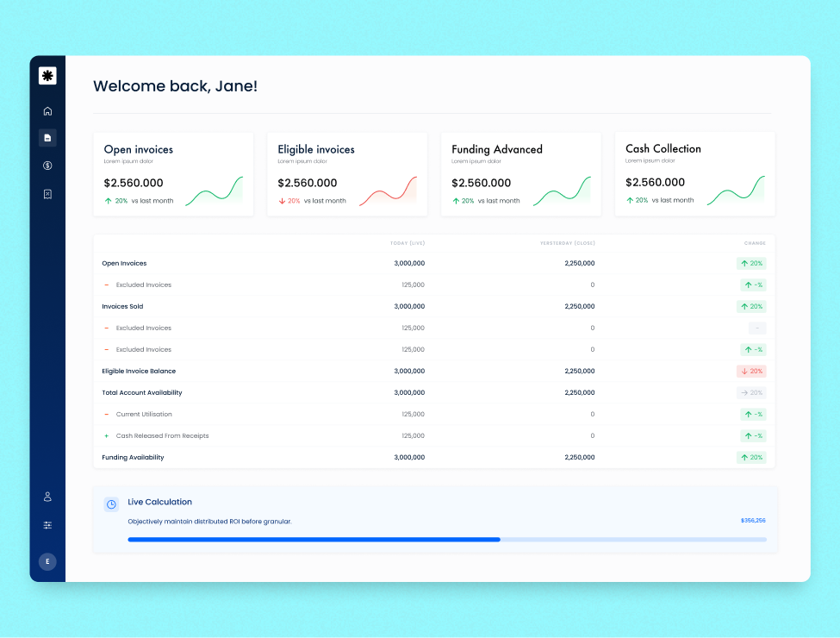The width and height of the screenshot is (840, 638).
Task: Click the Open invoices card sparkline chart
Action: tap(215, 191)
